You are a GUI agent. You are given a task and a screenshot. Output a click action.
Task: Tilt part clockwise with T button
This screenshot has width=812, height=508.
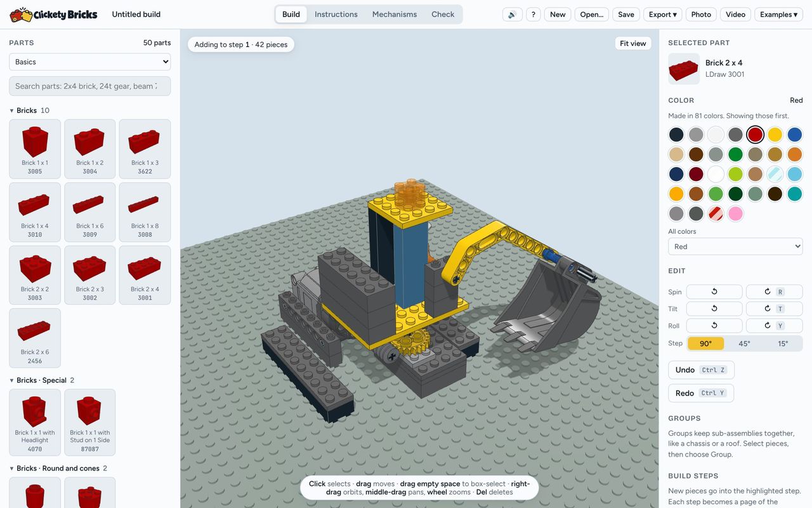[774, 309]
